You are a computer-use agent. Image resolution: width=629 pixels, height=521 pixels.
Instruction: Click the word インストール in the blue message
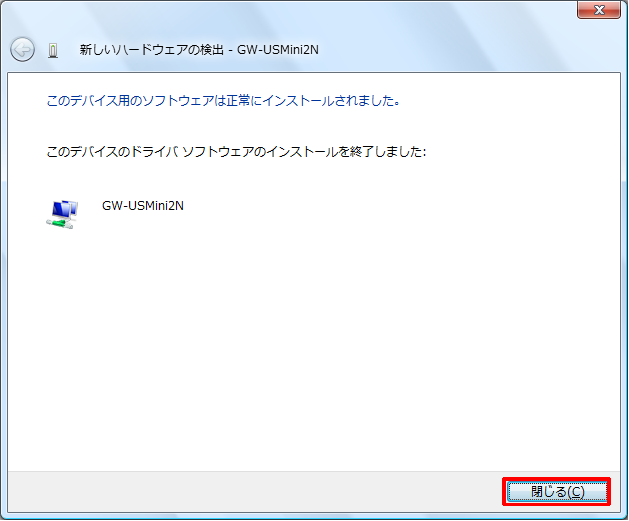(x=299, y=101)
